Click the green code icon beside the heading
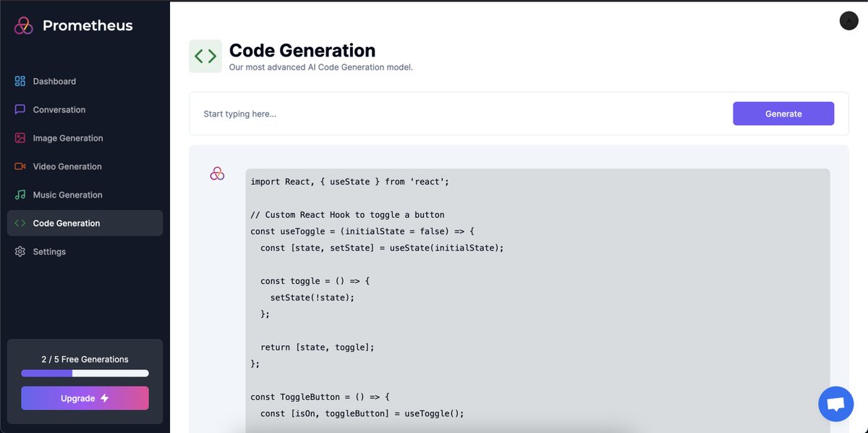The image size is (868, 433). pos(205,56)
